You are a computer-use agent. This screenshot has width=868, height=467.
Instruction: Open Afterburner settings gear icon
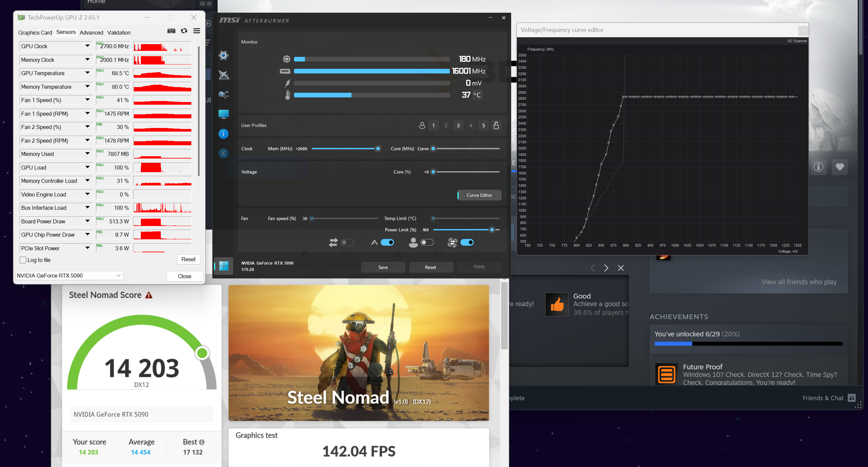pos(224,55)
